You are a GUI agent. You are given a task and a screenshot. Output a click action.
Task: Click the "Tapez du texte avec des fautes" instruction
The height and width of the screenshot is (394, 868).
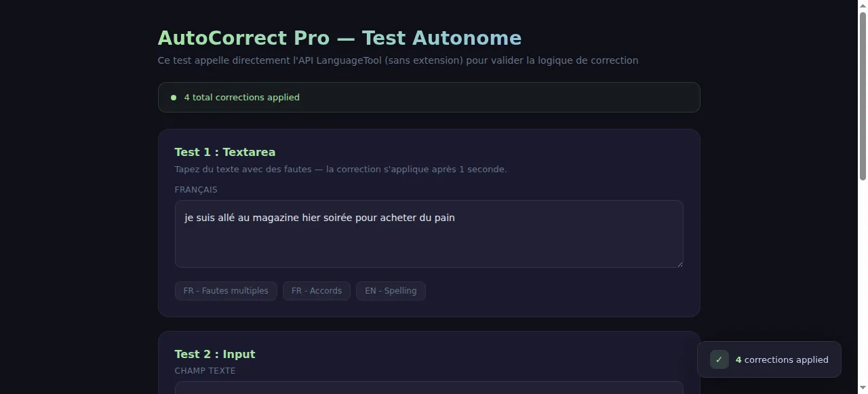click(340, 169)
